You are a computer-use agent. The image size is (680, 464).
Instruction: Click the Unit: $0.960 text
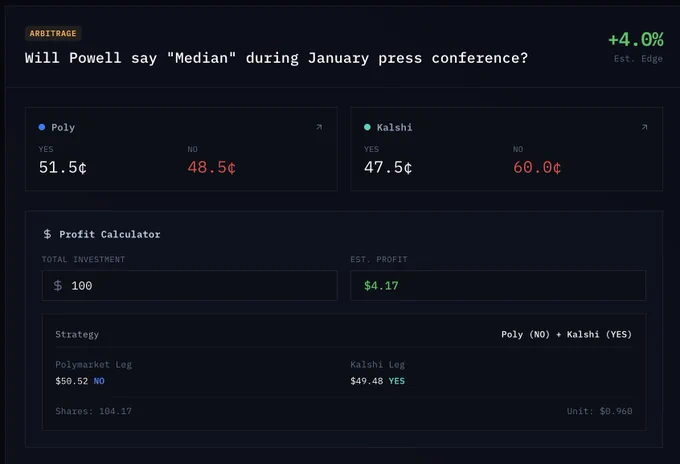pyautogui.click(x=599, y=411)
